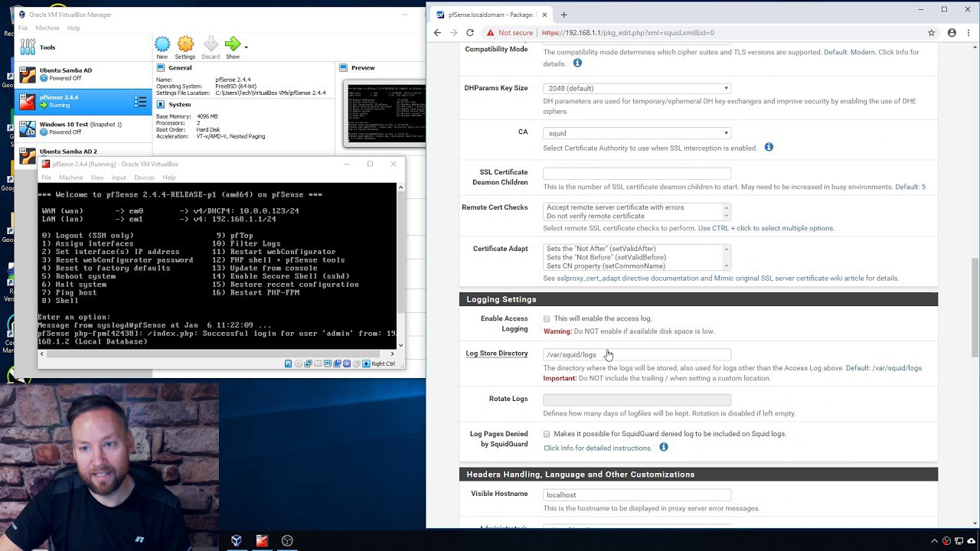Click the System section icon
Image resolution: width=980 pixels, height=551 pixels.
(162, 104)
